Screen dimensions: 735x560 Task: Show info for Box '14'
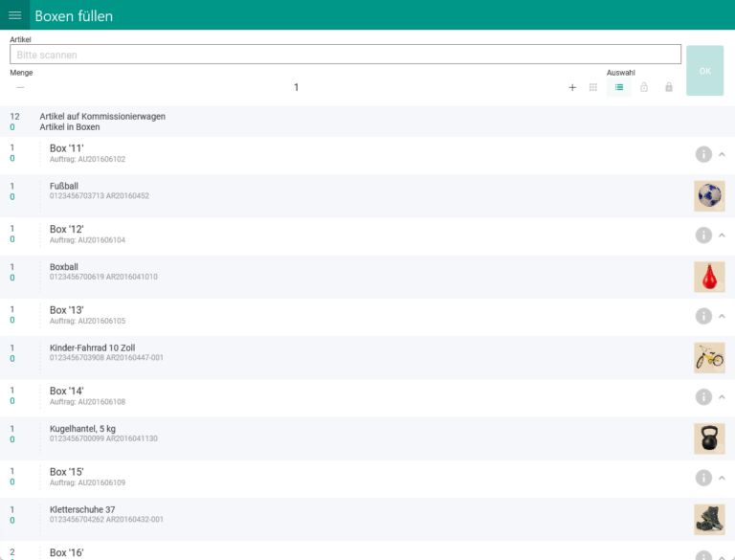click(703, 396)
